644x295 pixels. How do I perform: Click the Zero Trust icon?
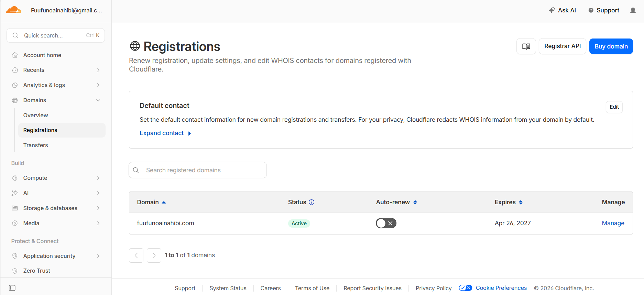15,271
